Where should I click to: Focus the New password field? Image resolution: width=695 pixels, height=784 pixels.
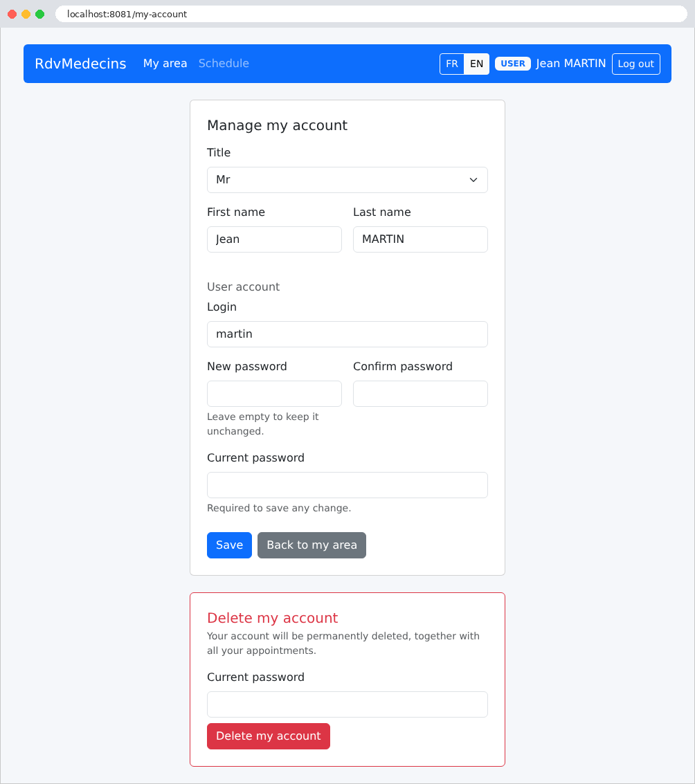274,394
